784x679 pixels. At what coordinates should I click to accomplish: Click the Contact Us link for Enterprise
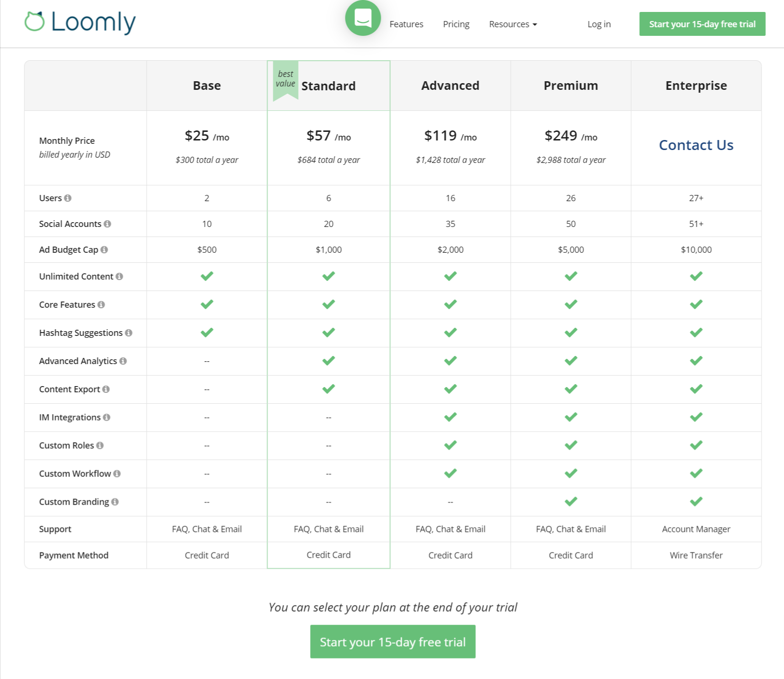pos(696,145)
